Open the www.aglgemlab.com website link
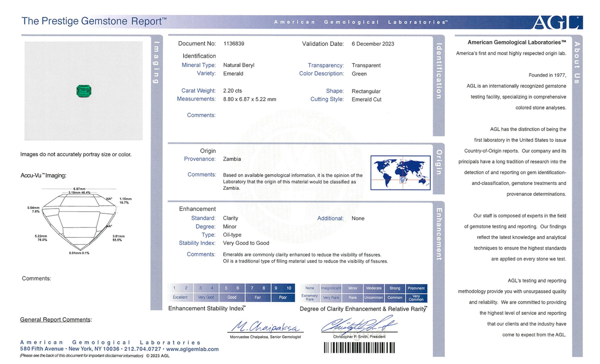600x364 pixels. 192,349
